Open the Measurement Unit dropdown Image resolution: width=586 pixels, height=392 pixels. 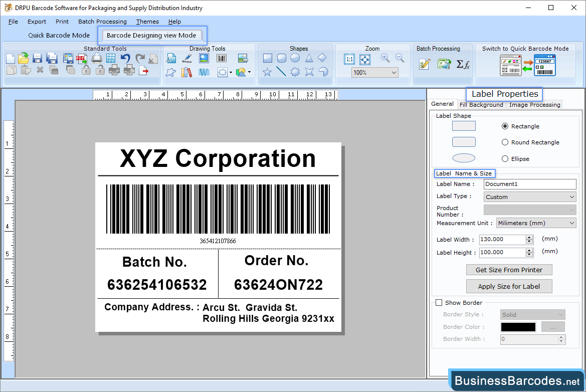572,223
